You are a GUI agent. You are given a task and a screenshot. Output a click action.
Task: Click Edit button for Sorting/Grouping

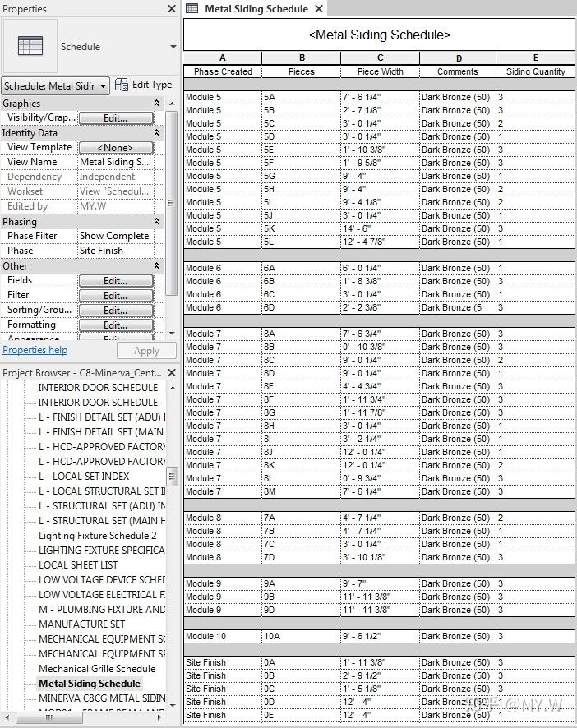[x=116, y=311]
